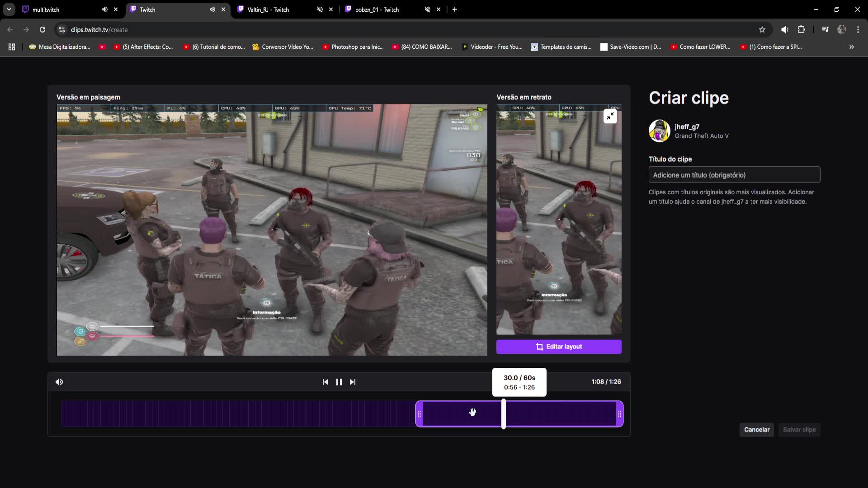View site information icon in address bar
The width and height of the screenshot is (868, 488).
click(62, 30)
